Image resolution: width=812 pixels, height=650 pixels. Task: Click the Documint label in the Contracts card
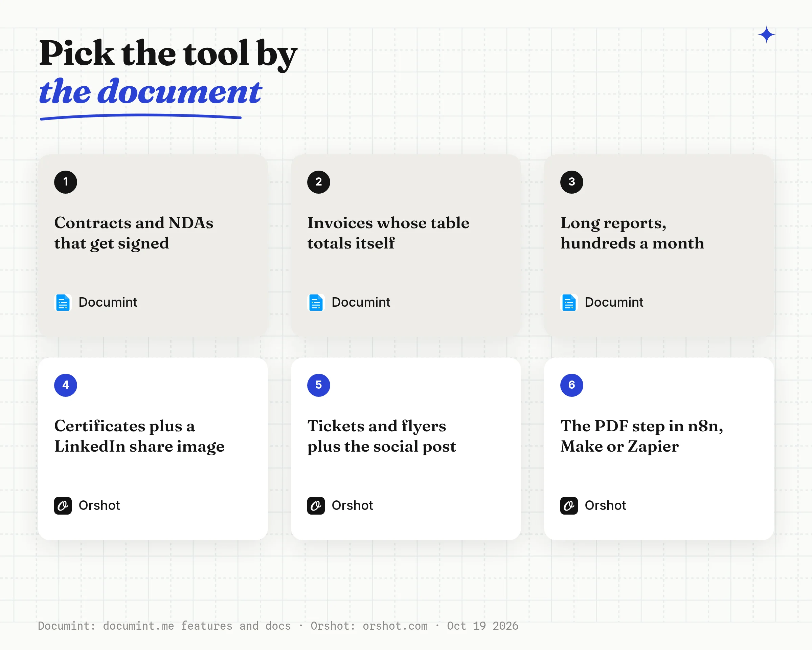point(108,302)
